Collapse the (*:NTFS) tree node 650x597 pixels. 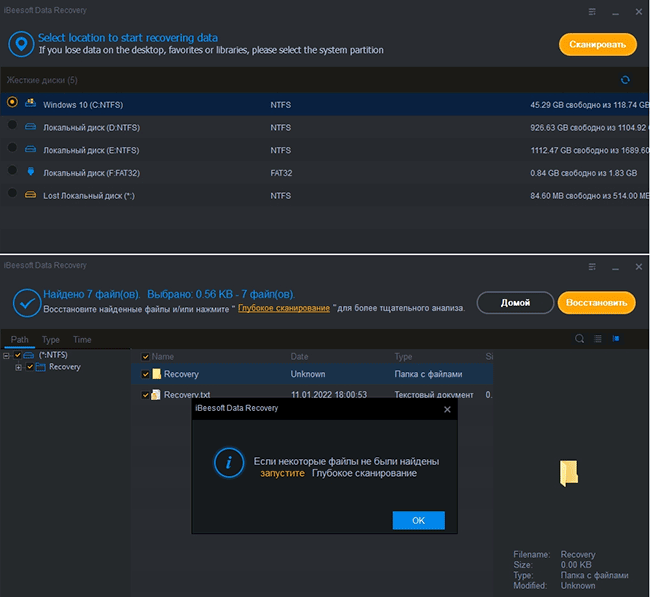click(x=6, y=356)
